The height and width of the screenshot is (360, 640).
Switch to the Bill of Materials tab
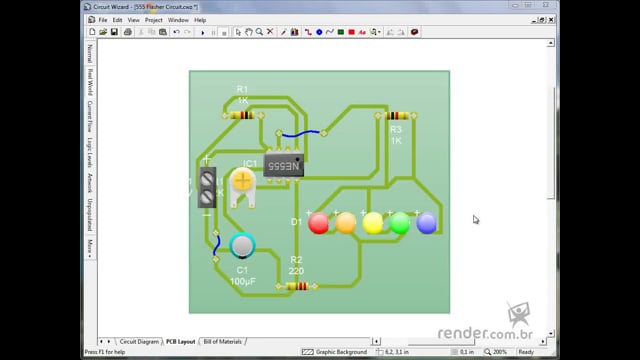(222, 342)
